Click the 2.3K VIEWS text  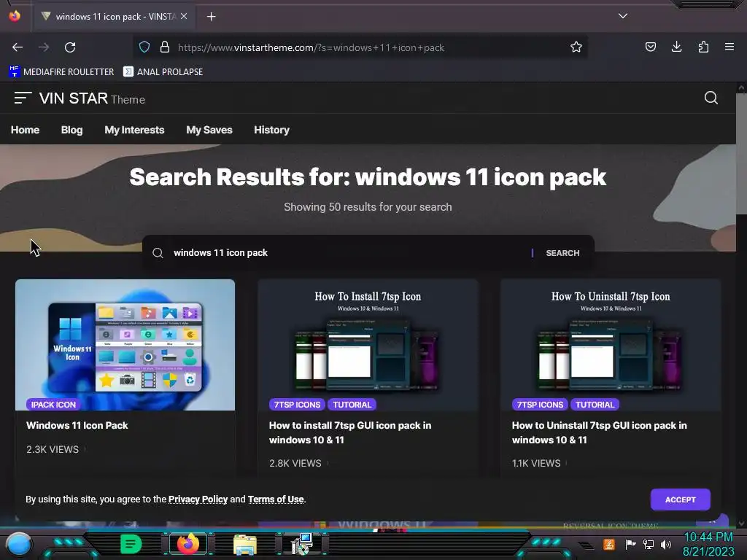(53, 449)
